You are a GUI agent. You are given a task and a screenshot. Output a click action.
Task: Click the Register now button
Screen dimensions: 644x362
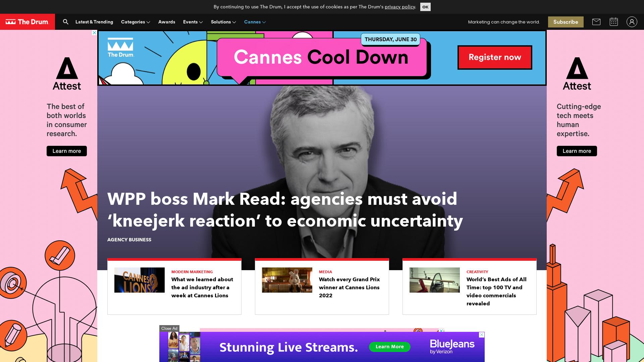point(494,57)
